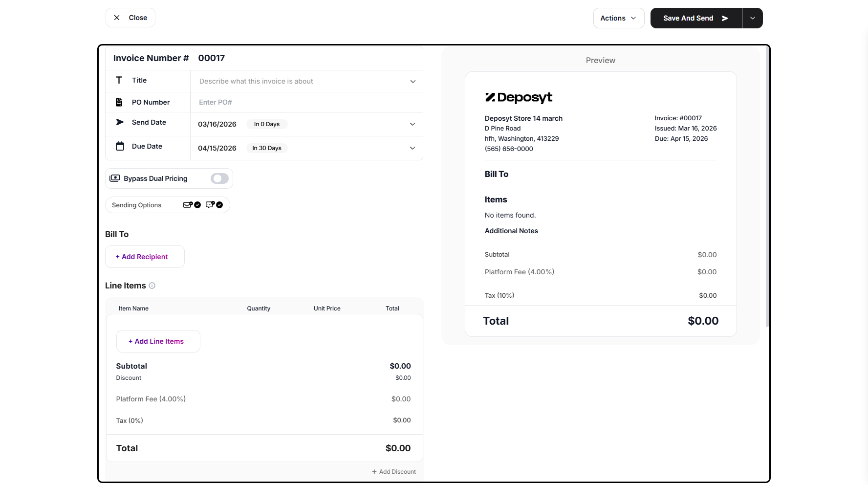Click the send arrow in Save And Send
Screen dimensions: 868x485
[x=725, y=18]
